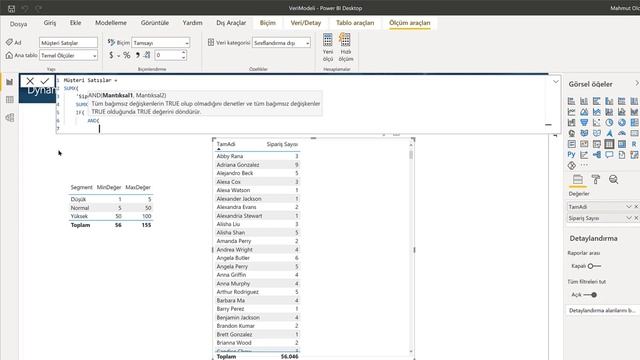The image size is (640, 360).
Task: Select the donut chart visual
Action: tap(622, 122)
